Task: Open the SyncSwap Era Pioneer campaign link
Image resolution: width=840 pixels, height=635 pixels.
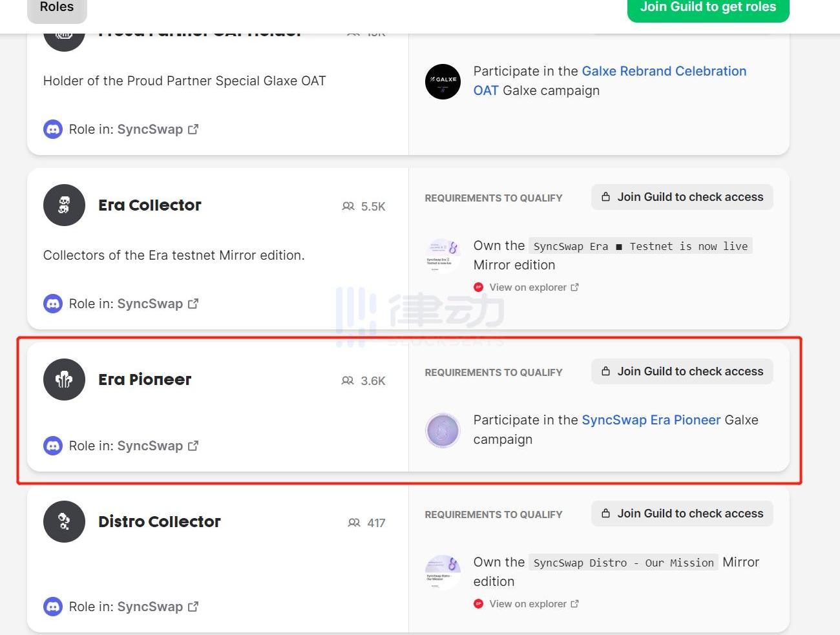Action: (651, 420)
